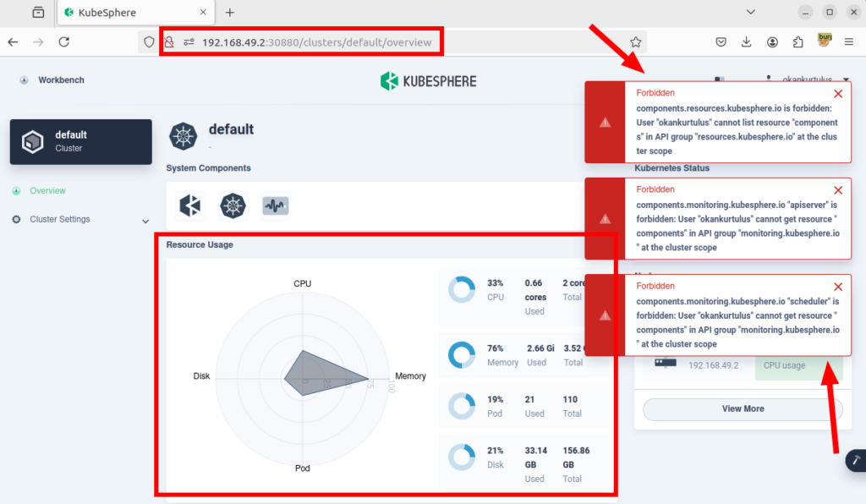The height and width of the screenshot is (504, 866).
Task: Bookmark this page with star icon
Action: point(636,42)
